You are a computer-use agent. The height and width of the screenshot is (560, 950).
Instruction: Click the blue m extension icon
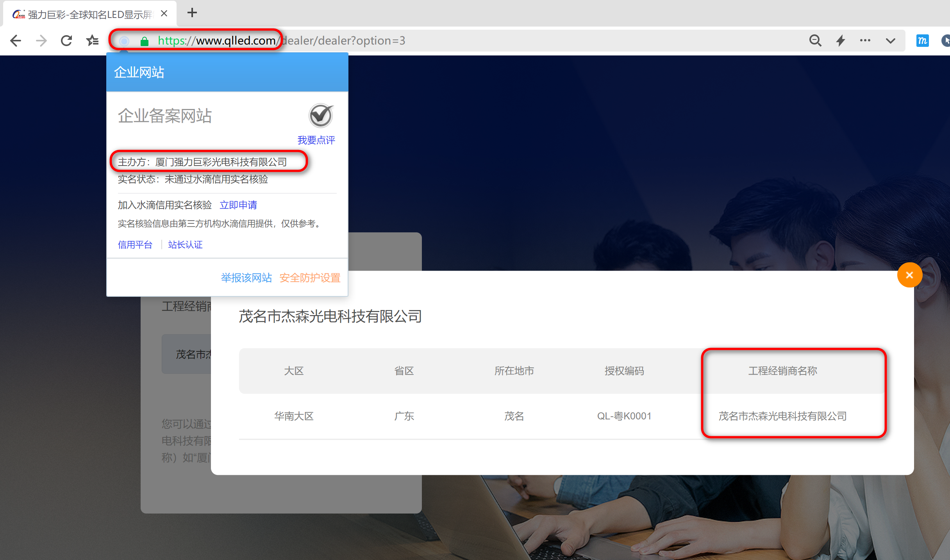tap(922, 41)
